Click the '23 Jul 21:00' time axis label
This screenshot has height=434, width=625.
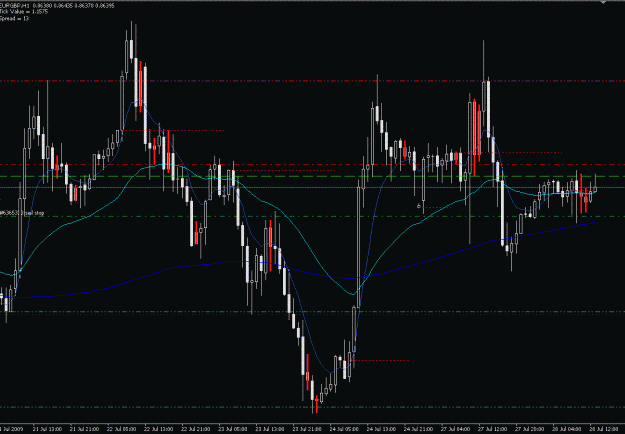click(307, 429)
